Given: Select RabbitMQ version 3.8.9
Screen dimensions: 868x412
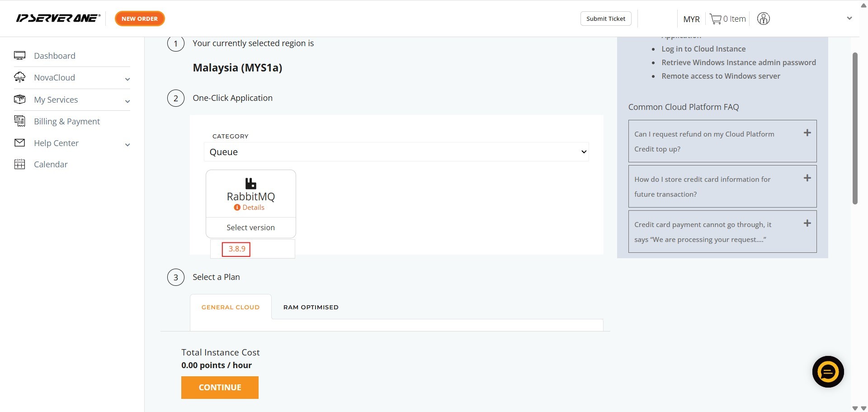Looking at the screenshot, I should point(236,249).
